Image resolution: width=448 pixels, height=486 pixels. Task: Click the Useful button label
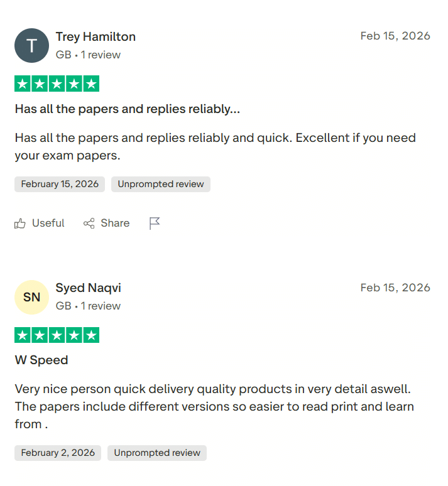click(x=48, y=224)
